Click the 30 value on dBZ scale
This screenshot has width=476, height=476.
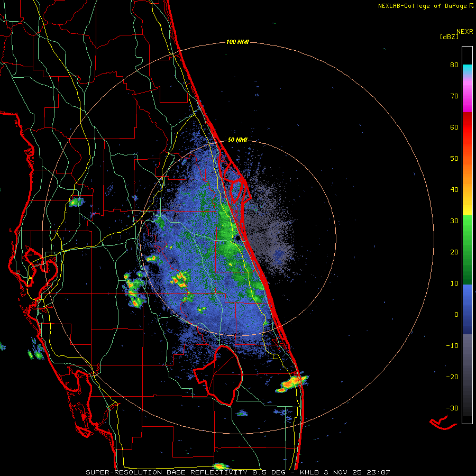454,221
